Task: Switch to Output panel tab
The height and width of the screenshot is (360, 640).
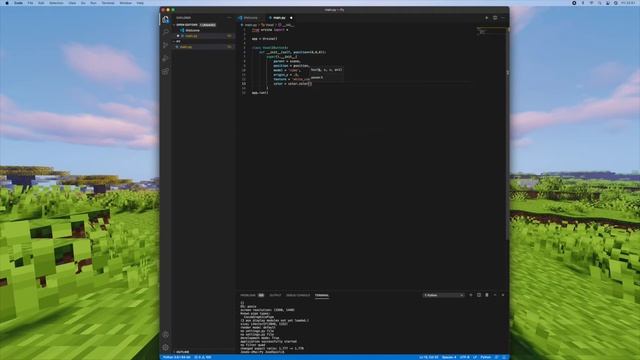Action: click(x=275, y=295)
